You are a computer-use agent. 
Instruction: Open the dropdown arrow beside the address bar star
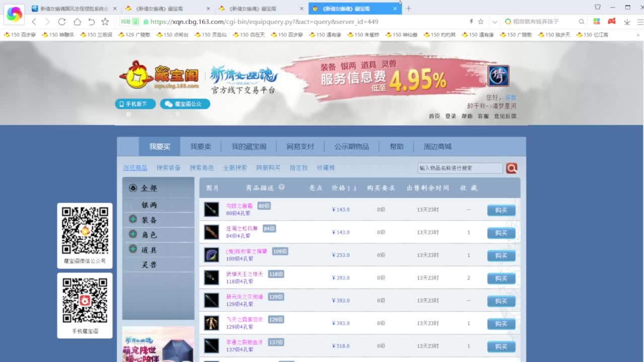tap(495, 22)
